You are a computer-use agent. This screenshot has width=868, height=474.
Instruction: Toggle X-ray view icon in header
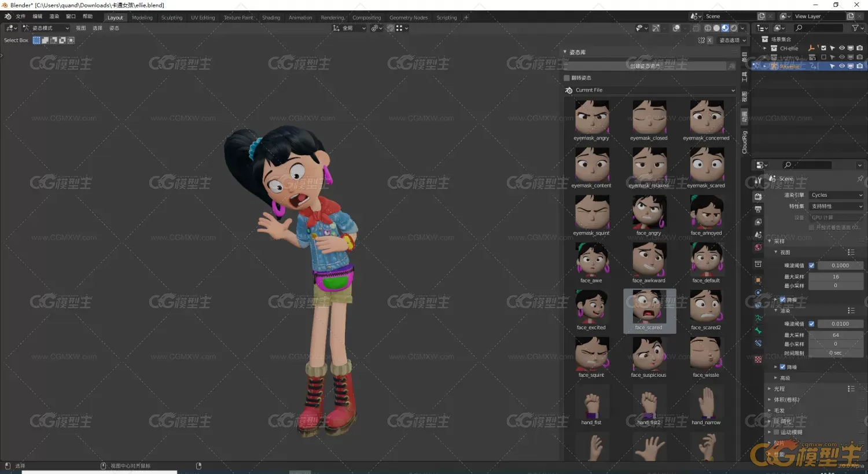696,28
